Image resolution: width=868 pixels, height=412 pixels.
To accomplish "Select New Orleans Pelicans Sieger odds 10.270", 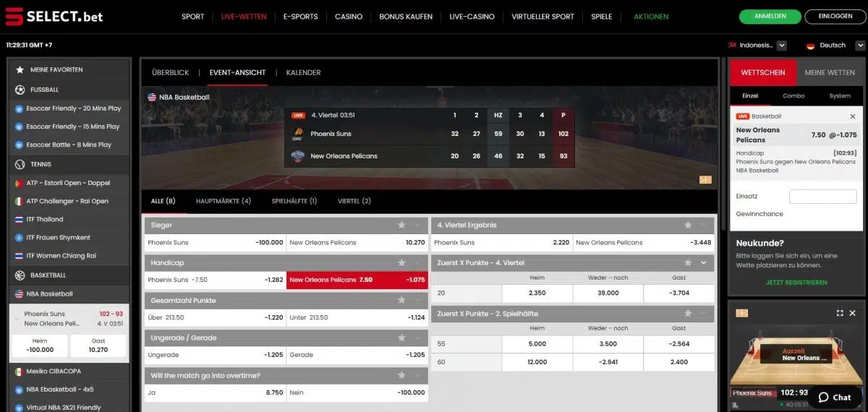I will 357,242.
